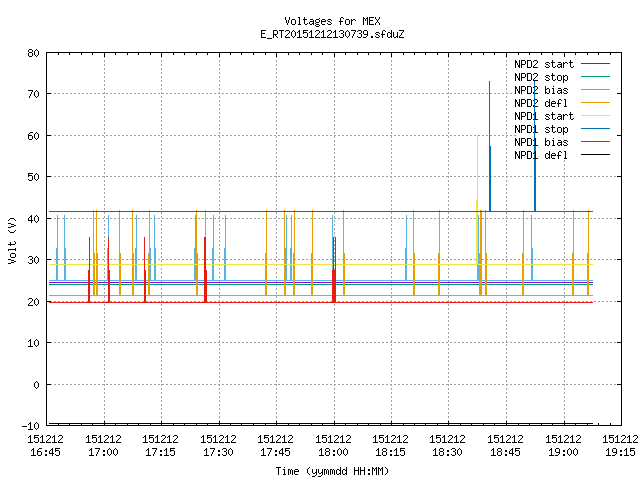
Task: Pick the purple NPD2 start legend line
Action: pos(595,64)
